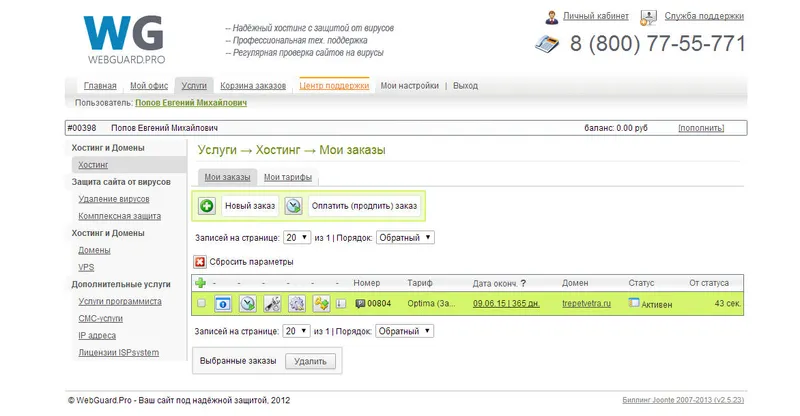The width and height of the screenshot is (800, 416).
Task: Click the red X reset parameters icon
Action: (x=200, y=262)
